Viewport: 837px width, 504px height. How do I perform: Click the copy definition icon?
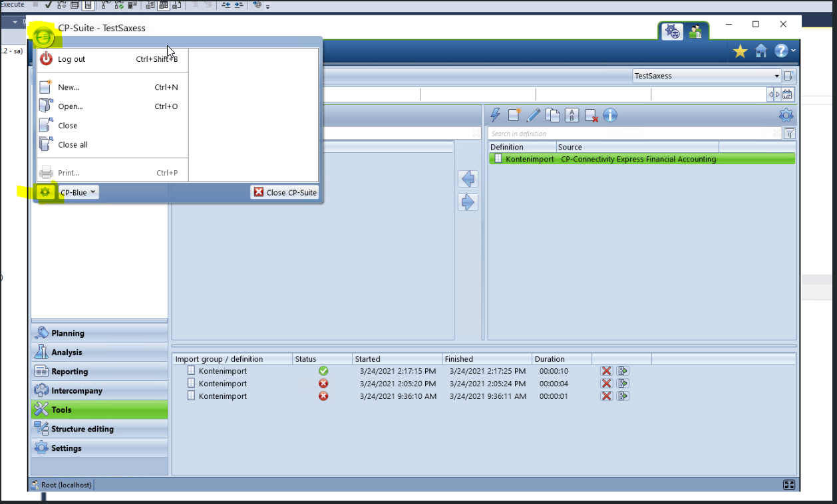point(552,115)
